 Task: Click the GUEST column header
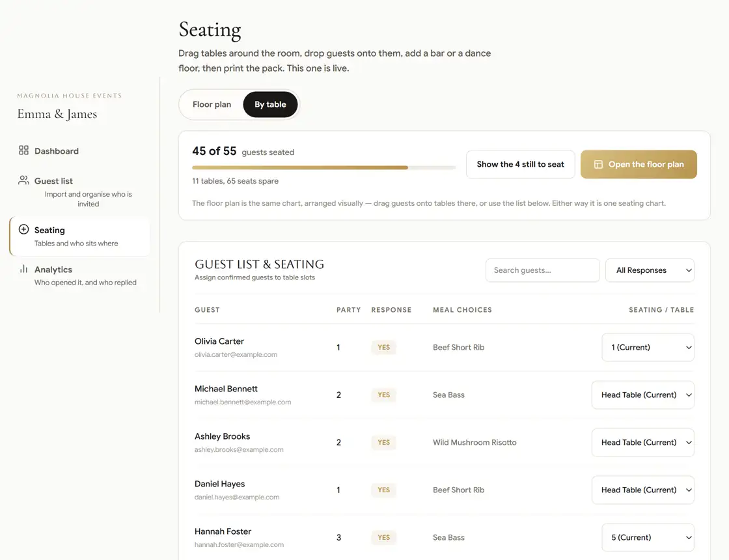click(x=207, y=310)
